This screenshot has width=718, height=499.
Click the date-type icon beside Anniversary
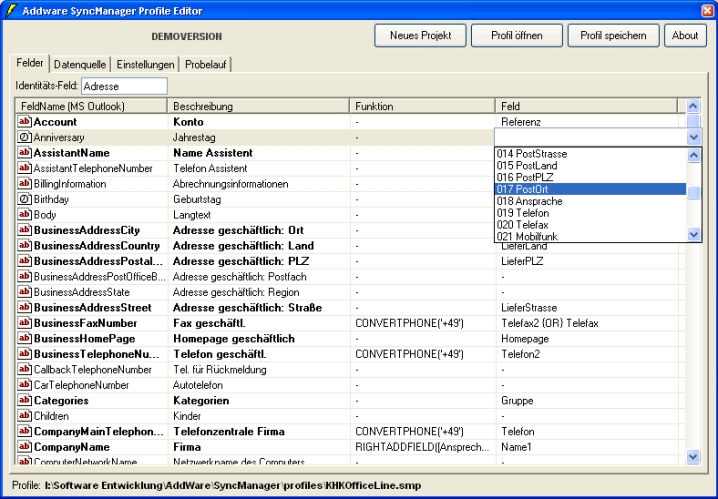coord(25,137)
